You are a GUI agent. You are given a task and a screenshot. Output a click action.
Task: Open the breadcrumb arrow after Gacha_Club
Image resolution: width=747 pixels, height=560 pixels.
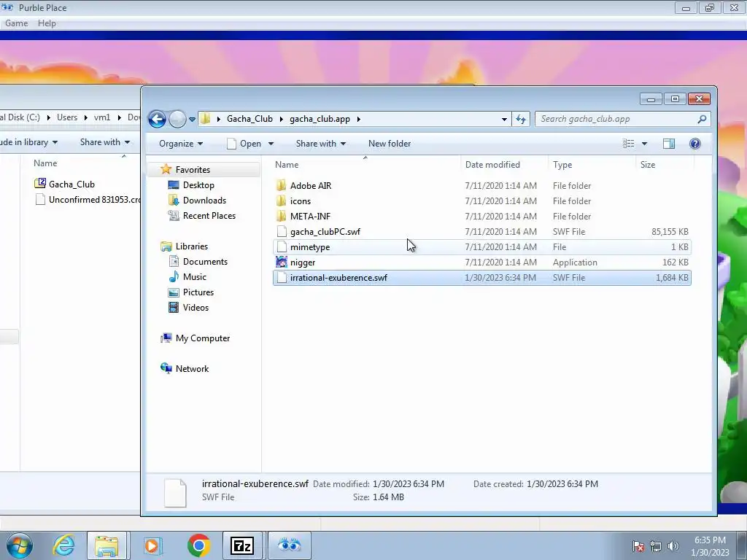(281, 119)
